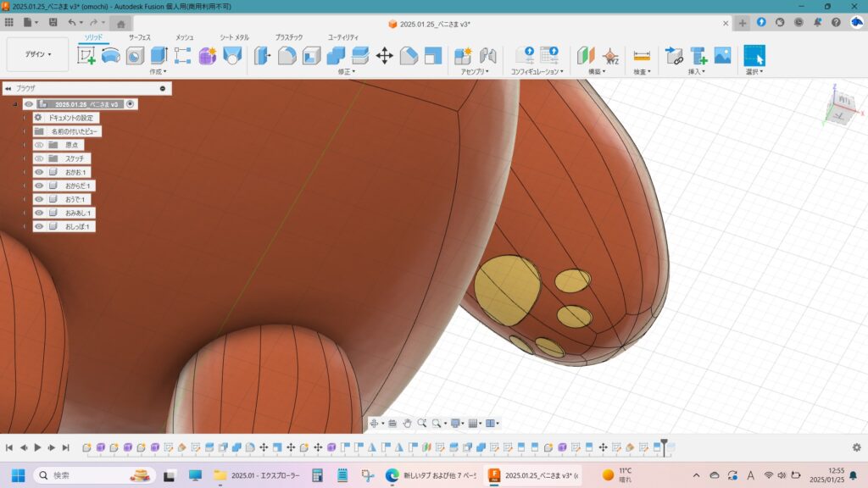Select the Create Form tool icon
868x488 pixels.
[208, 56]
